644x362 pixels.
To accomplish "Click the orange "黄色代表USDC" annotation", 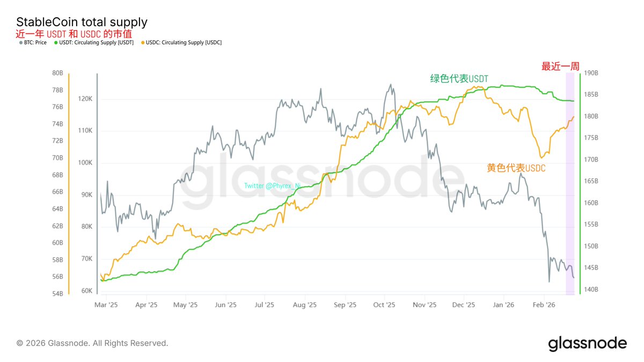I will tap(516, 168).
